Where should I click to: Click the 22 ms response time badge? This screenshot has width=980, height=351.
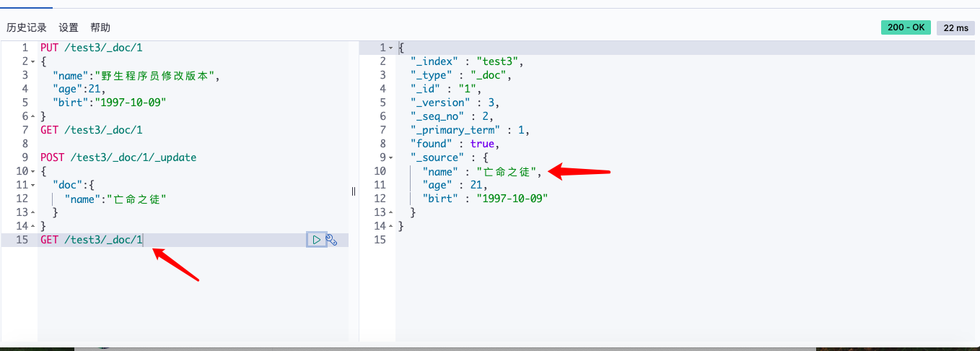click(955, 27)
